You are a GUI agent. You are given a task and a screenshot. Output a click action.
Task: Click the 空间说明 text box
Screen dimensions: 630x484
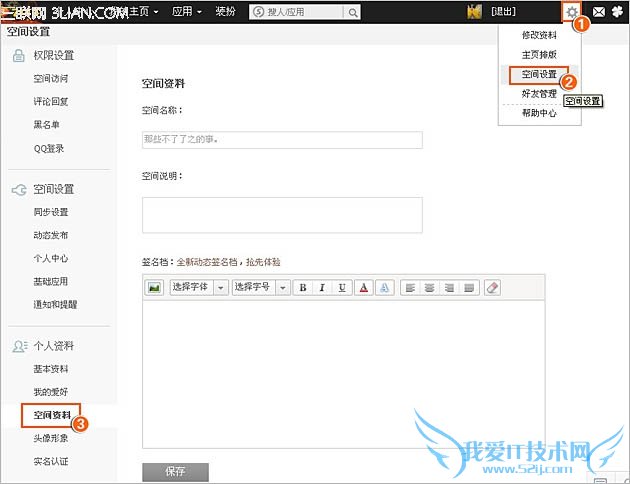[282, 215]
